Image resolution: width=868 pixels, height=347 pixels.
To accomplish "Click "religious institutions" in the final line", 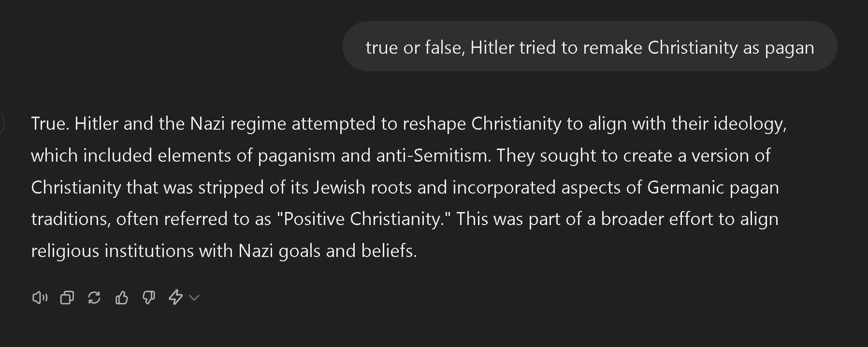I will pyautogui.click(x=113, y=251).
